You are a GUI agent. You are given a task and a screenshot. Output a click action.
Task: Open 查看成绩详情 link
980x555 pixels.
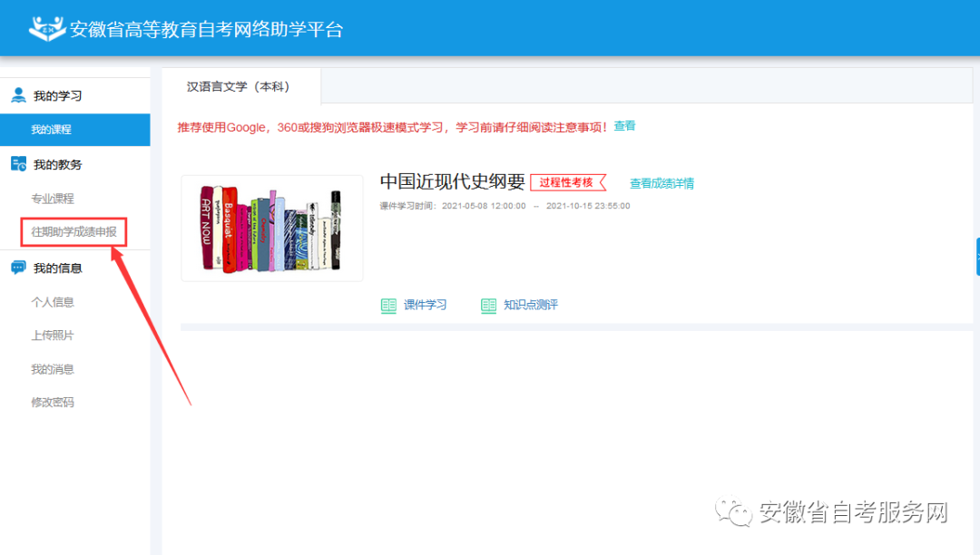[x=661, y=183]
